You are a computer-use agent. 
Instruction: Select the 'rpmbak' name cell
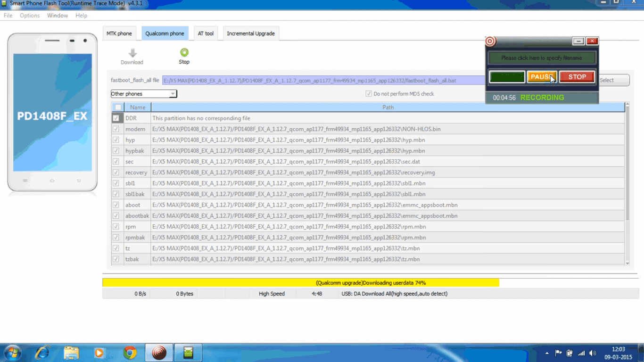click(x=137, y=238)
